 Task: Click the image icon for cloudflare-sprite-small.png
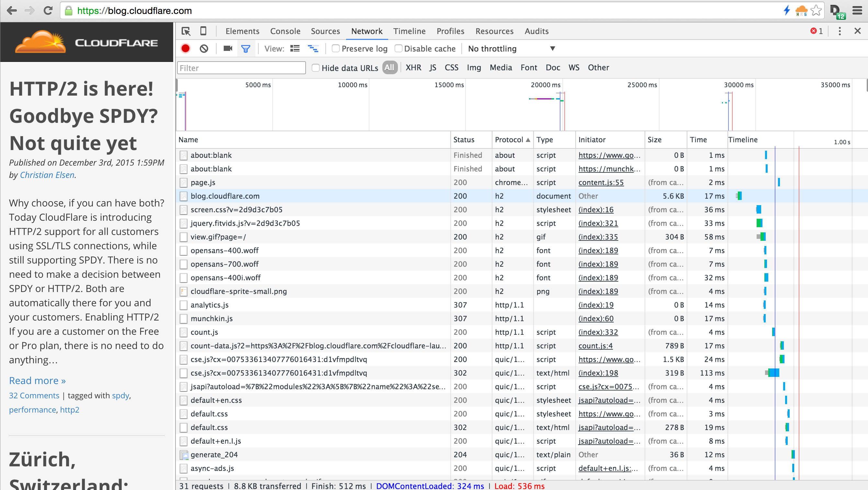click(184, 292)
